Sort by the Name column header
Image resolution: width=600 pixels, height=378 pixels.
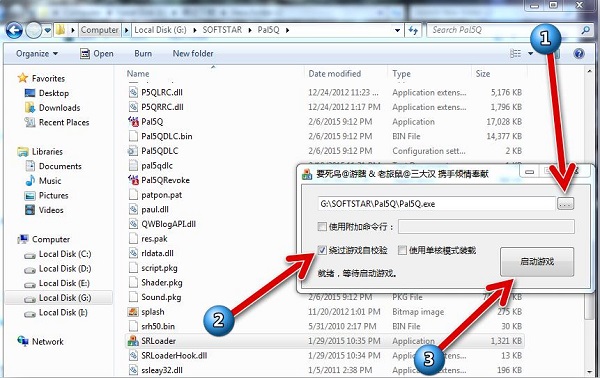click(x=138, y=73)
